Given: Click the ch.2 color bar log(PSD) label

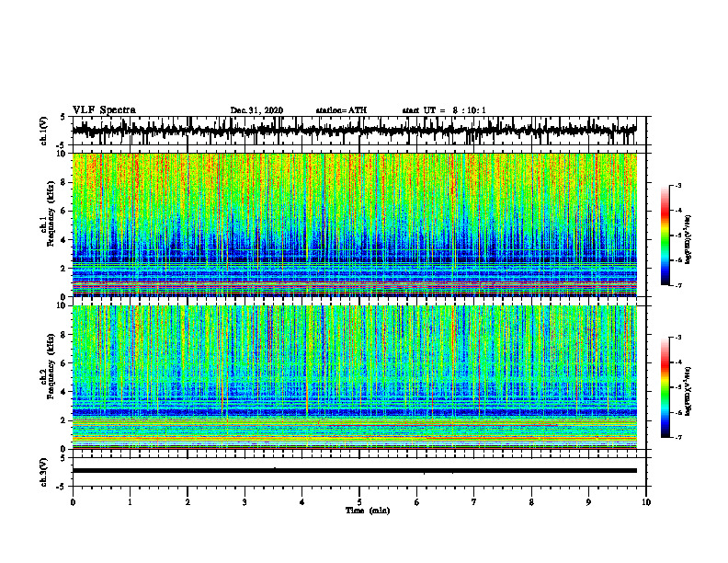Looking at the screenshot, I should pyautogui.click(x=689, y=390).
